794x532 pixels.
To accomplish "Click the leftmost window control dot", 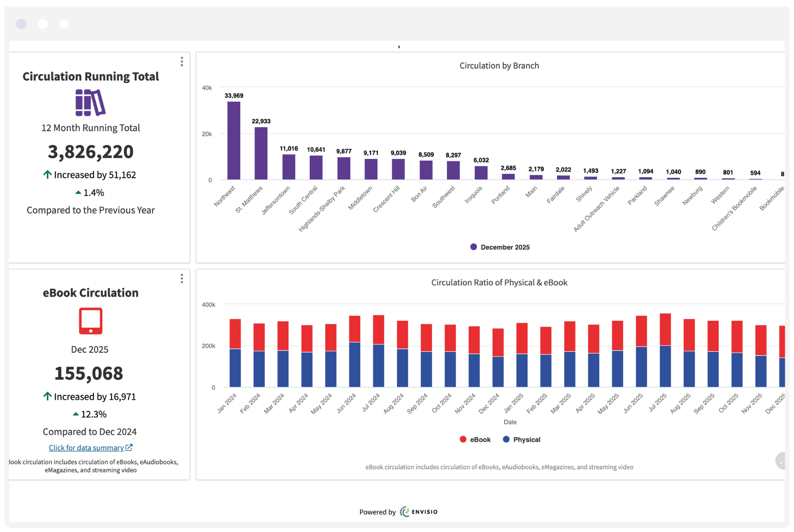I will pos(21,23).
